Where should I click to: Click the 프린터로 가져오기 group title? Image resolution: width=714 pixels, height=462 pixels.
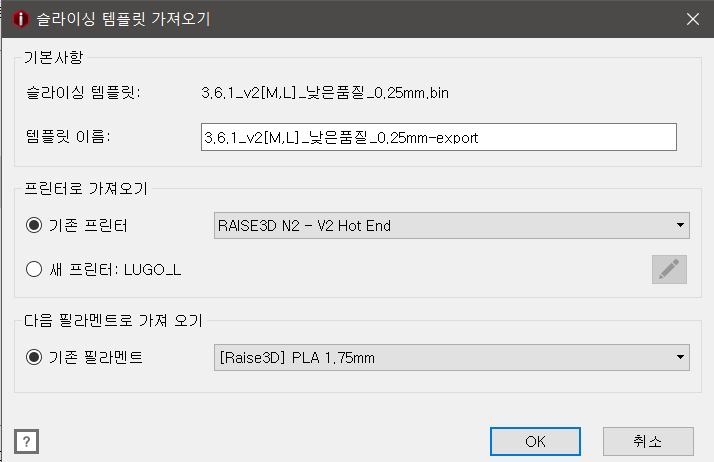click(x=86, y=188)
